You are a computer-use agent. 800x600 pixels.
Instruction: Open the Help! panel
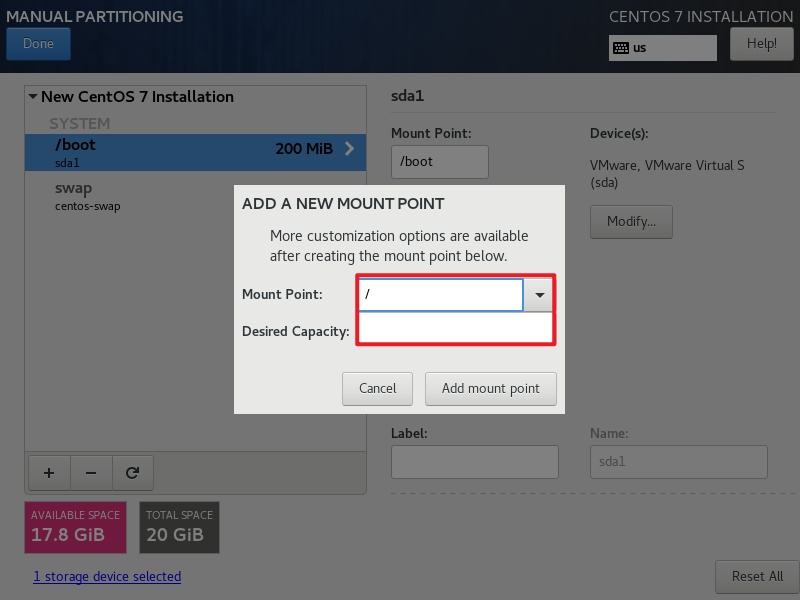tap(762, 43)
